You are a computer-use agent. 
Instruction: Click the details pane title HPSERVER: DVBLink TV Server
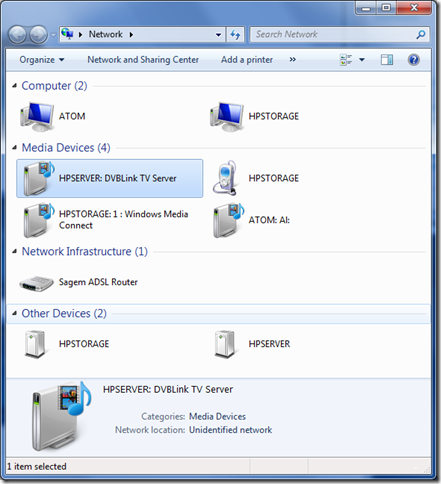[168, 390]
